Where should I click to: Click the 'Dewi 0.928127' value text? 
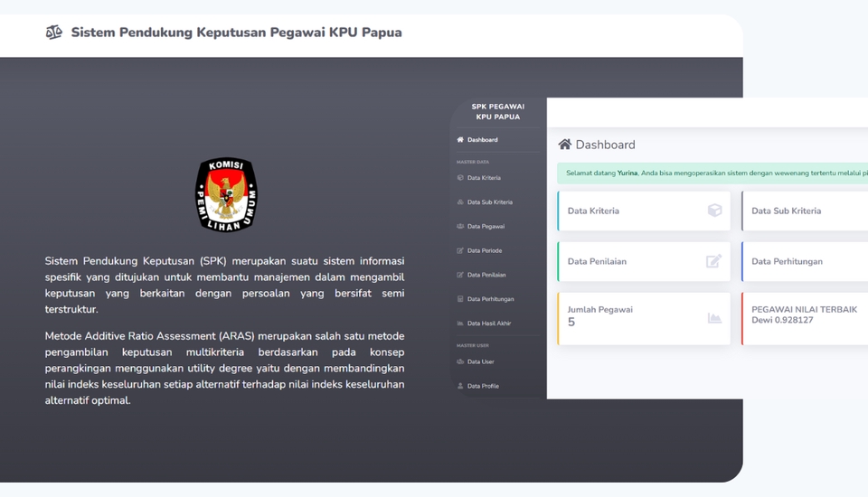click(x=782, y=320)
